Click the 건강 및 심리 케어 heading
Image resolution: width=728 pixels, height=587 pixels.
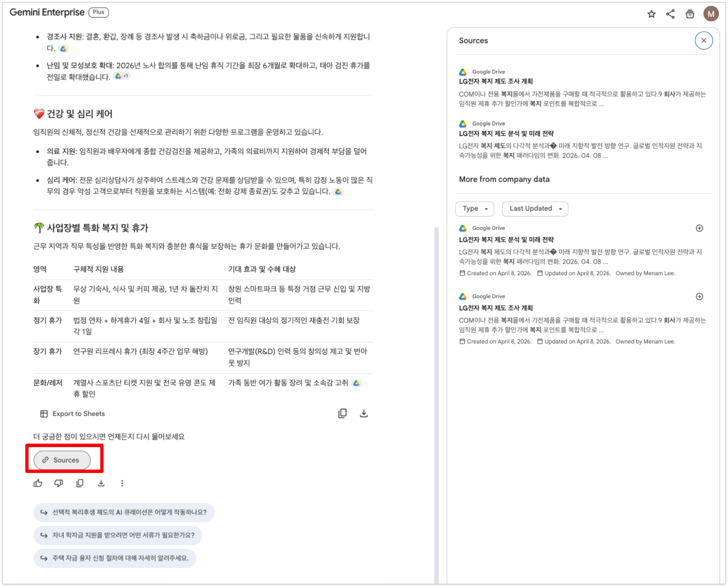pos(73,114)
